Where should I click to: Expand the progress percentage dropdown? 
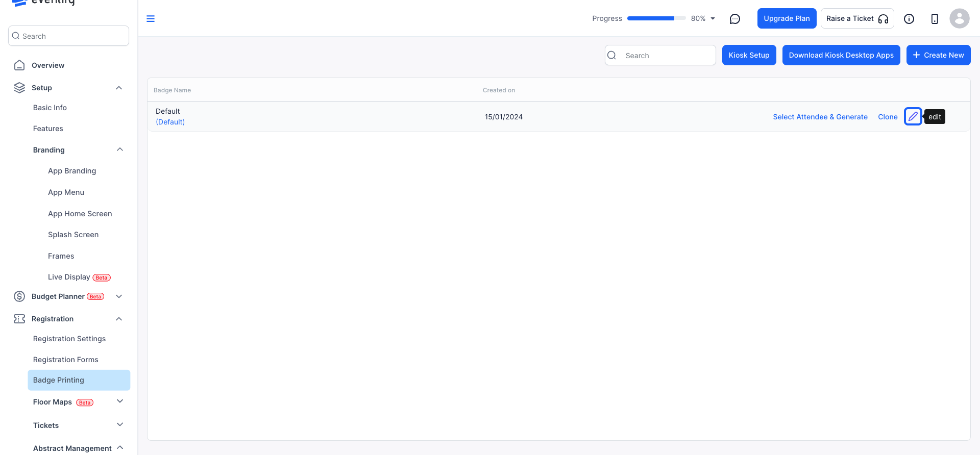tap(713, 18)
